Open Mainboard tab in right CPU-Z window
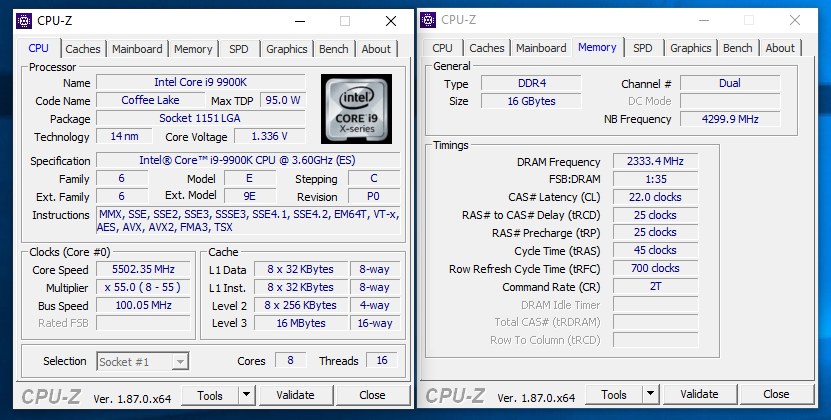This screenshot has width=831, height=420. pos(541,48)
